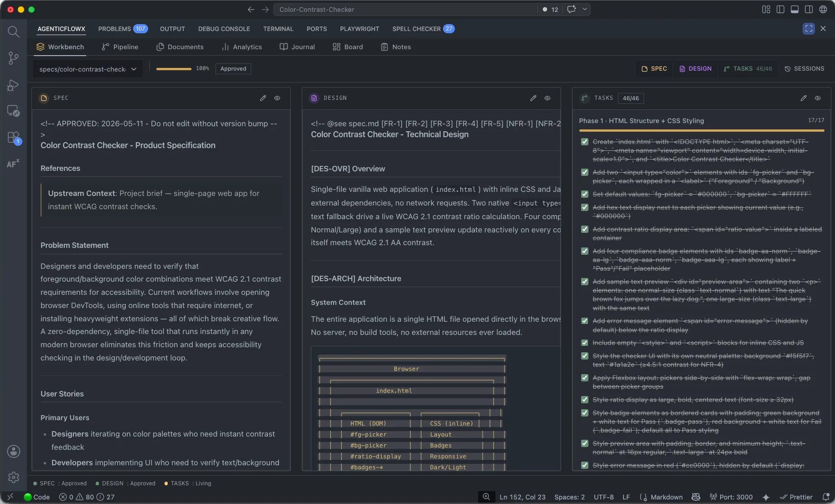
Task: Close the panel with the X button
Action: point(823,28)
